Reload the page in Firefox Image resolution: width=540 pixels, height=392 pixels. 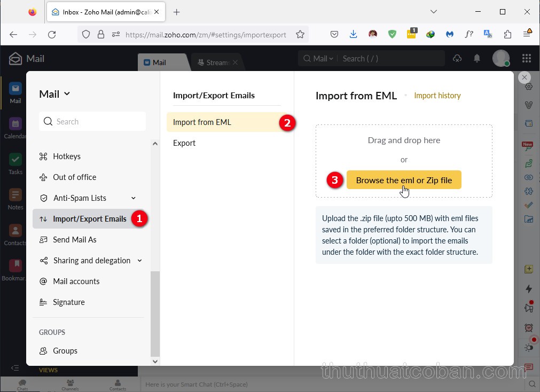[52, 34]
